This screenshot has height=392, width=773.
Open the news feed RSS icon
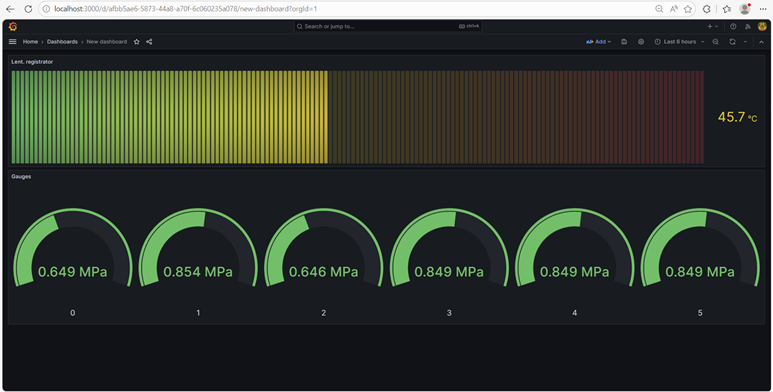tap(747, 27)
